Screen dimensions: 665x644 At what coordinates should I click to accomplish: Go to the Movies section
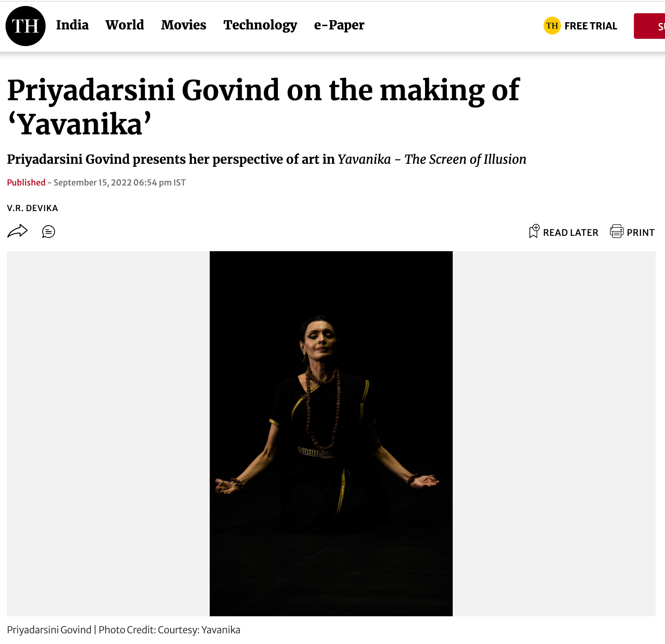point(184,25)
